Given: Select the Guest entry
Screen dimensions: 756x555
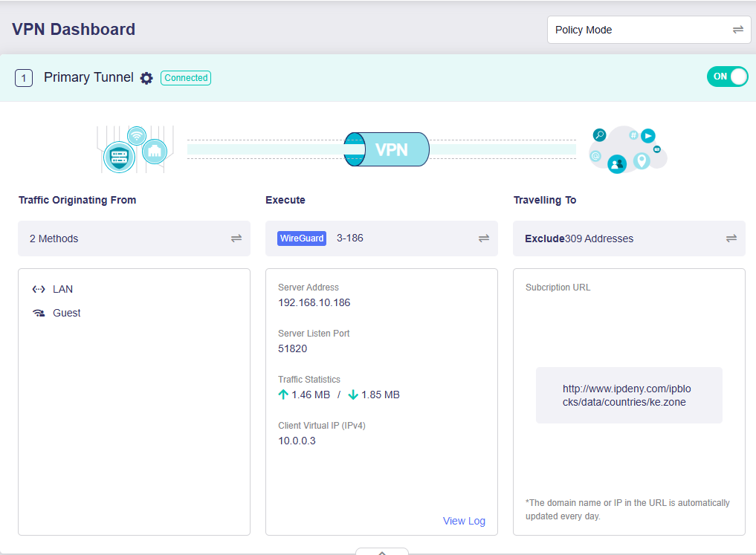Looking at the screenshot, I should 56,313.
